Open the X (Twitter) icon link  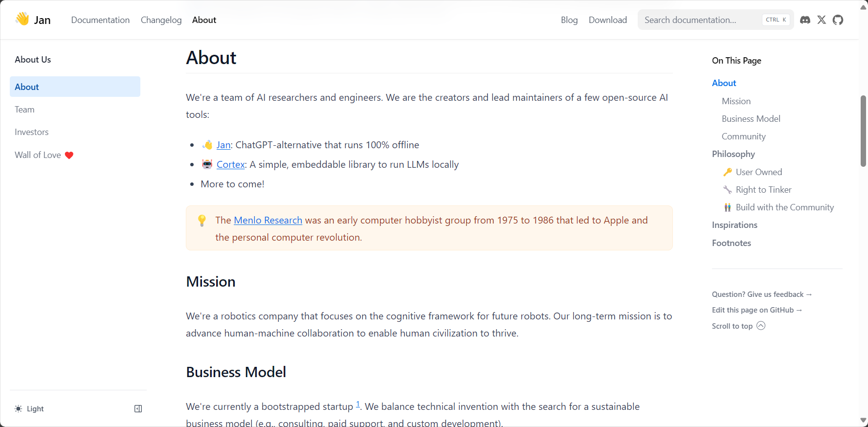coord(822,20)
